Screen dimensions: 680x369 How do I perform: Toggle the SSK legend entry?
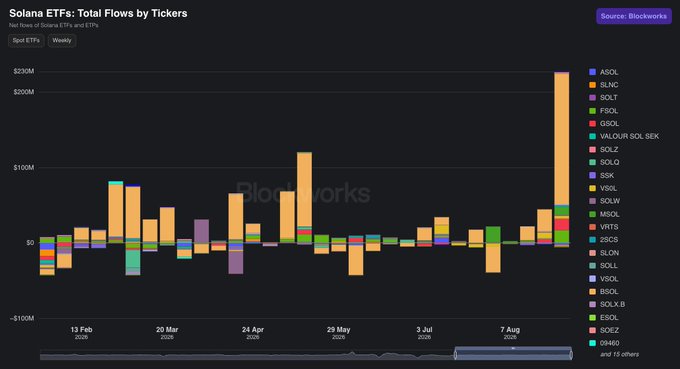pyautogui.click(x=602, y=175)
